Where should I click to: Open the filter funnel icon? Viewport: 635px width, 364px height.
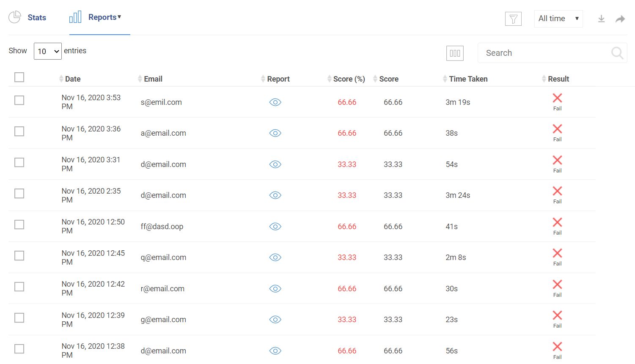click(x=513, y=19)
